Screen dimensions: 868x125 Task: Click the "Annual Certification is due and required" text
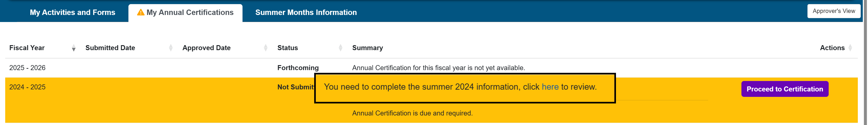pos(412,113)
